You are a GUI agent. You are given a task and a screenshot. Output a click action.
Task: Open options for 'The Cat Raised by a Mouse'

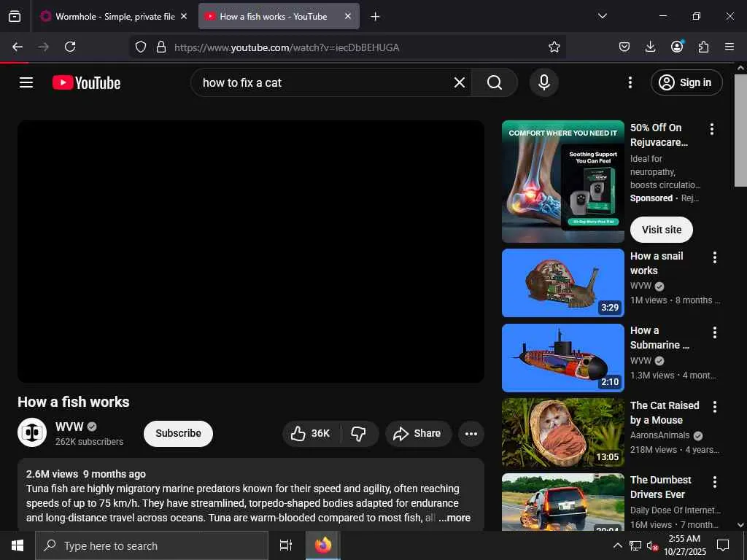pyautogui.click(x=715, y=407)
